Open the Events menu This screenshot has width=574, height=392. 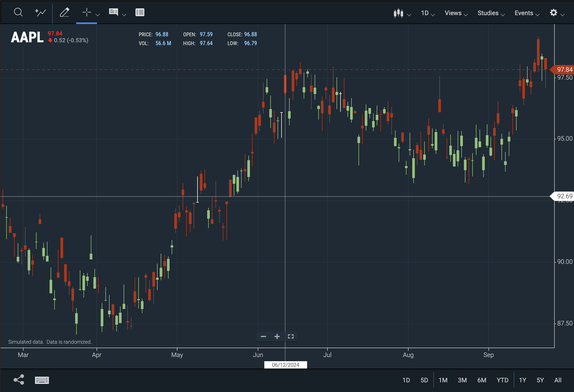[x=527, y=13]
